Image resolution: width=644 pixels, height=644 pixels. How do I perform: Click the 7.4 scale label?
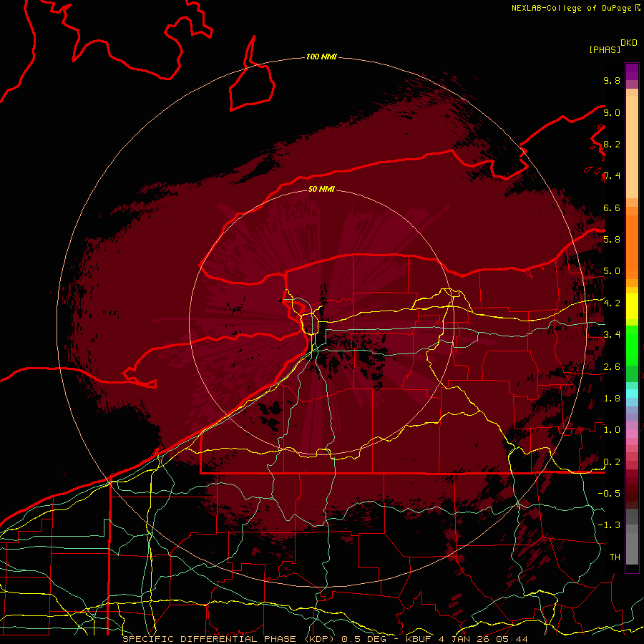click(x=612, y=176)
